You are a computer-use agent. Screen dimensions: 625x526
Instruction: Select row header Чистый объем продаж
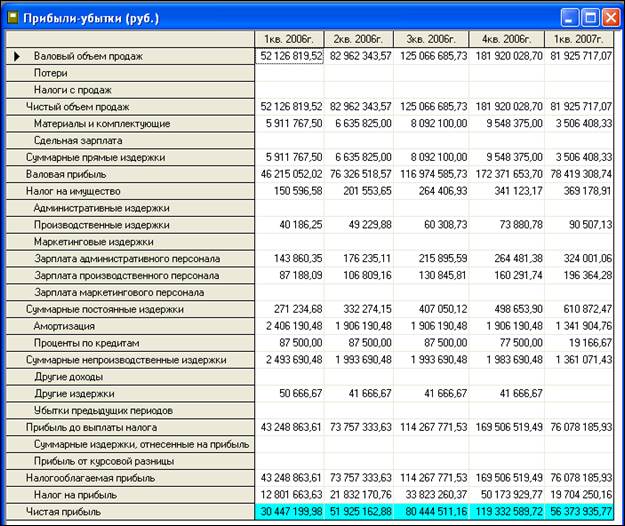pos(130,107)
